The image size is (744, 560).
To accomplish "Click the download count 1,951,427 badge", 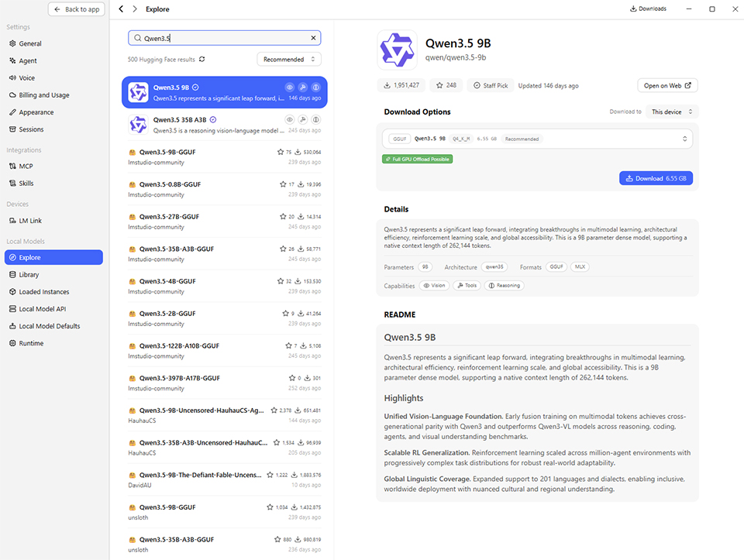I will click(401, 85).
